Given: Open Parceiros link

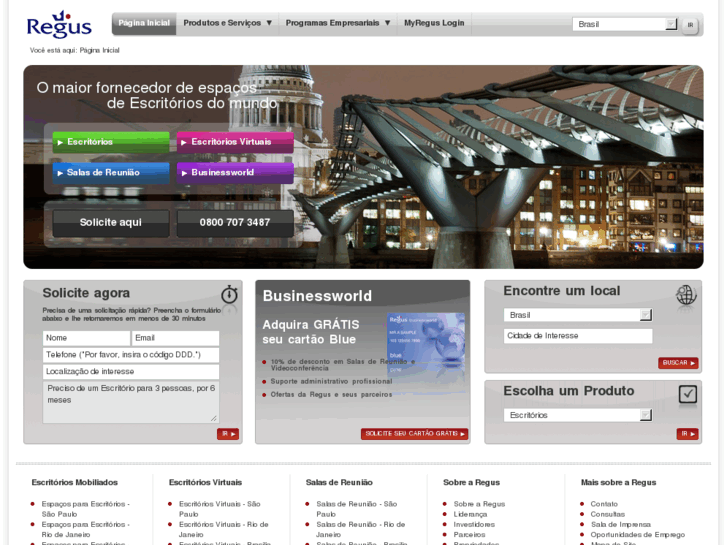Looking at the screenshot, I should [x=469, y=534].
